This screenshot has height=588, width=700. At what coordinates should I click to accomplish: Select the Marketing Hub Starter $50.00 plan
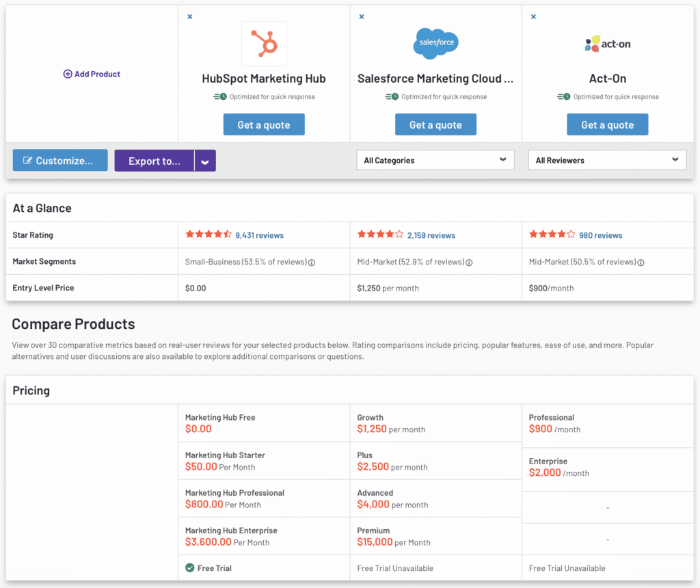264,461
